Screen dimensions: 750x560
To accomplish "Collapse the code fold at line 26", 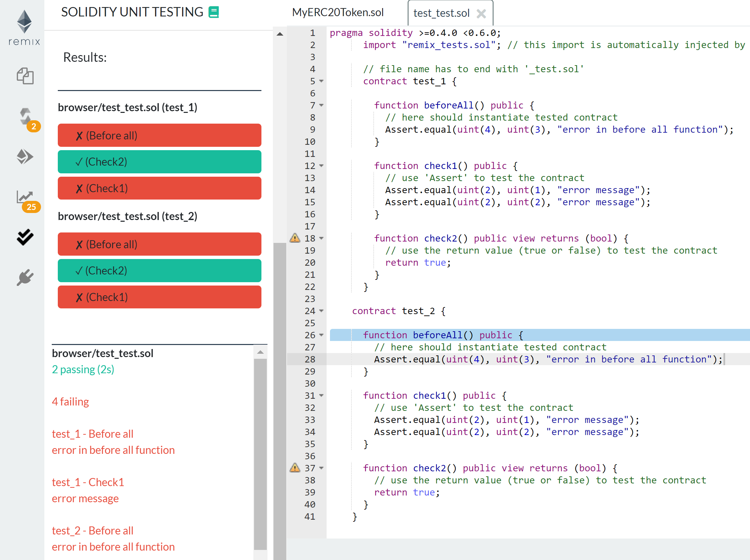I will [x=322, y=335].
